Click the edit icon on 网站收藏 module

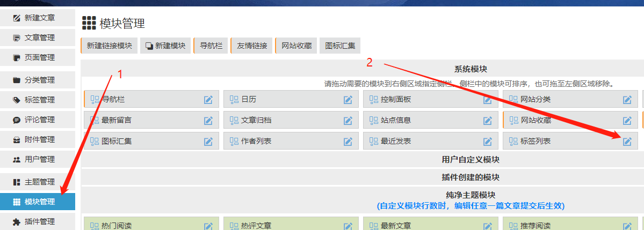pos(627,121)
